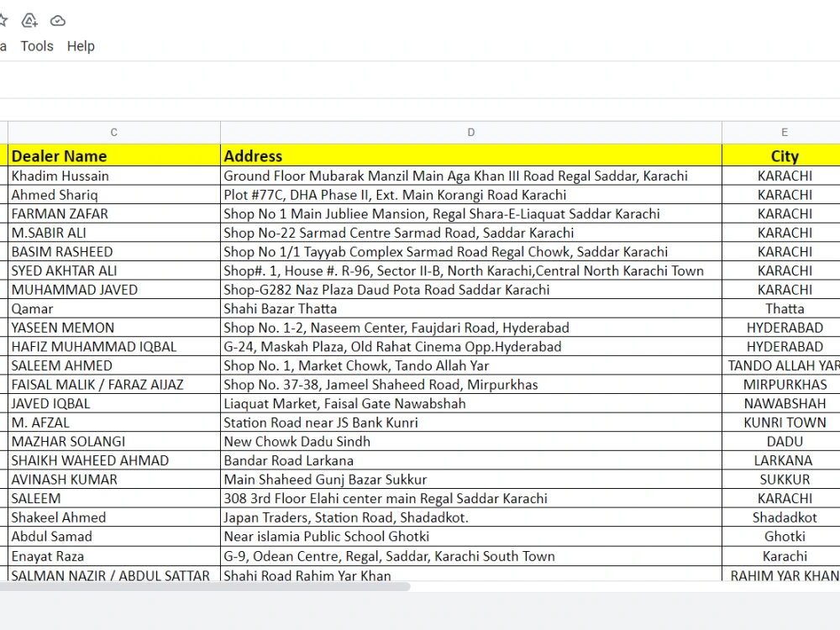Viewport: 840px width, 630px height.
Task: Click the move to folder icon
Action: point(29,21)
